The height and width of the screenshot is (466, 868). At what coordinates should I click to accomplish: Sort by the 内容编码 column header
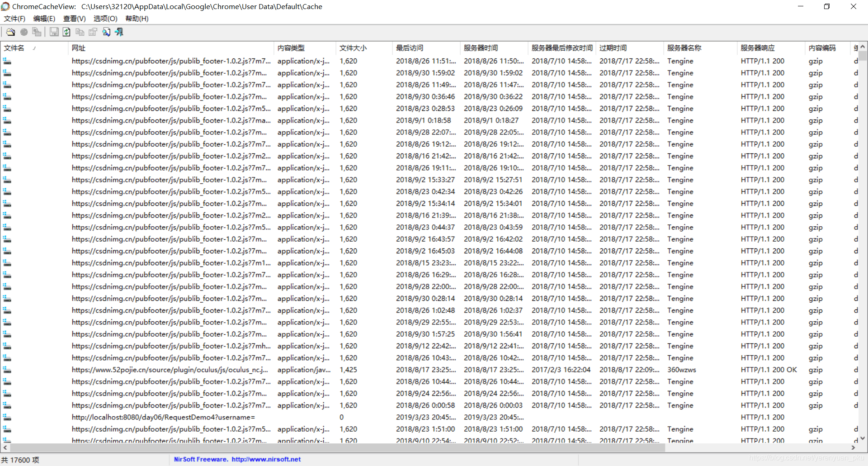pos(828,48)
